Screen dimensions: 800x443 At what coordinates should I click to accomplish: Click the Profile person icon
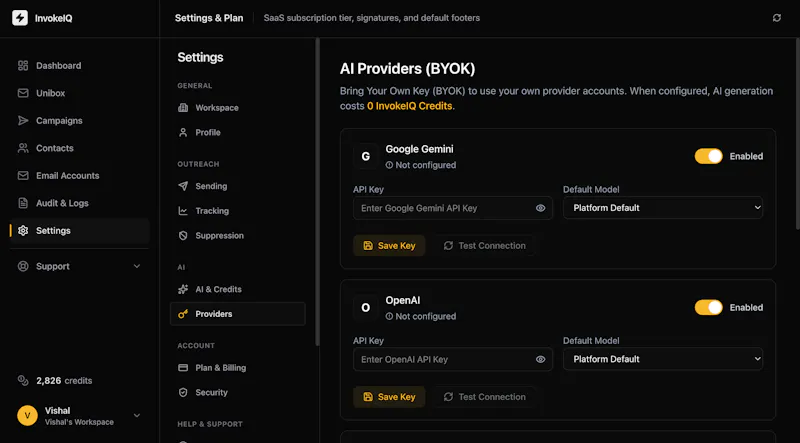(183, 132)
